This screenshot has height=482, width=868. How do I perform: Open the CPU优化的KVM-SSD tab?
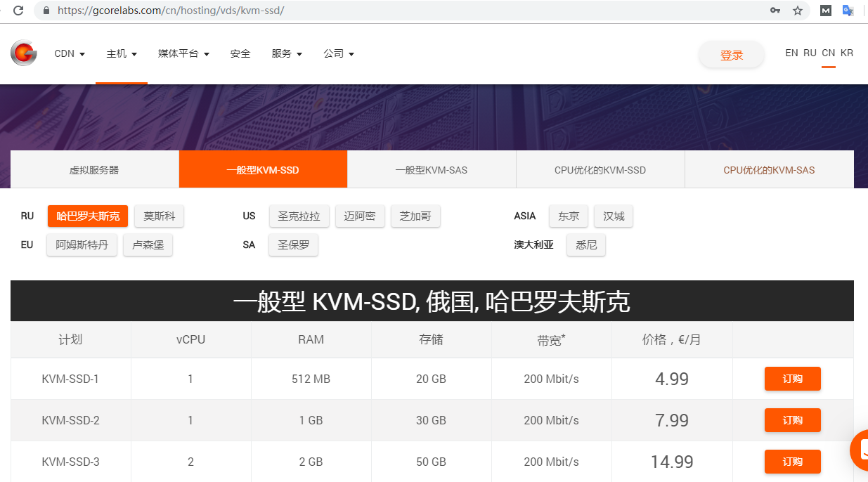click(x=600, y=169)
